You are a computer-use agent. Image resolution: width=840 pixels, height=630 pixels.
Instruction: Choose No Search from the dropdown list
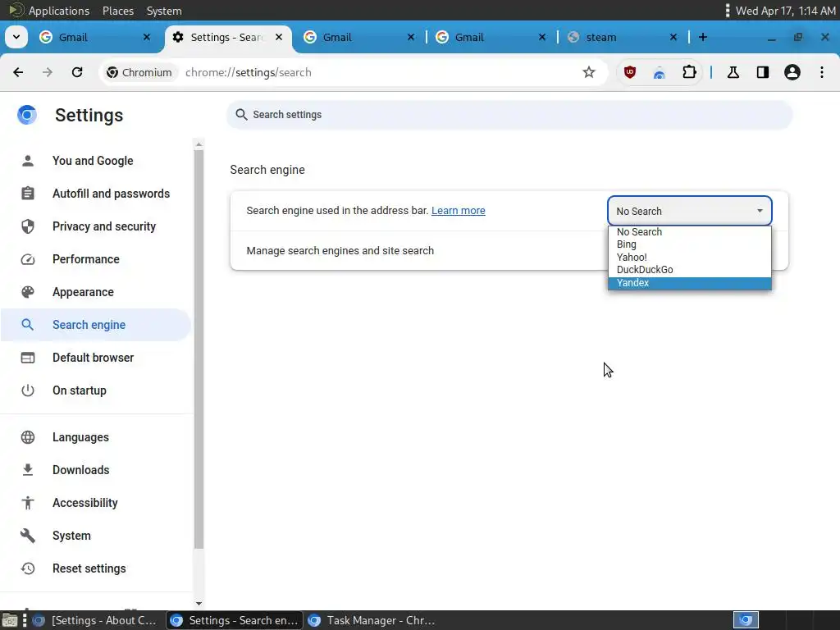[x=689, y=232]
